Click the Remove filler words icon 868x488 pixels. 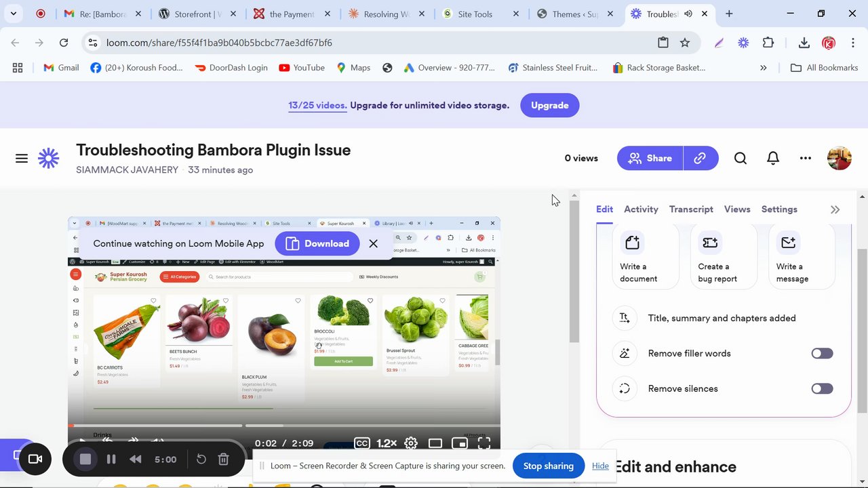tap(625, 353)
